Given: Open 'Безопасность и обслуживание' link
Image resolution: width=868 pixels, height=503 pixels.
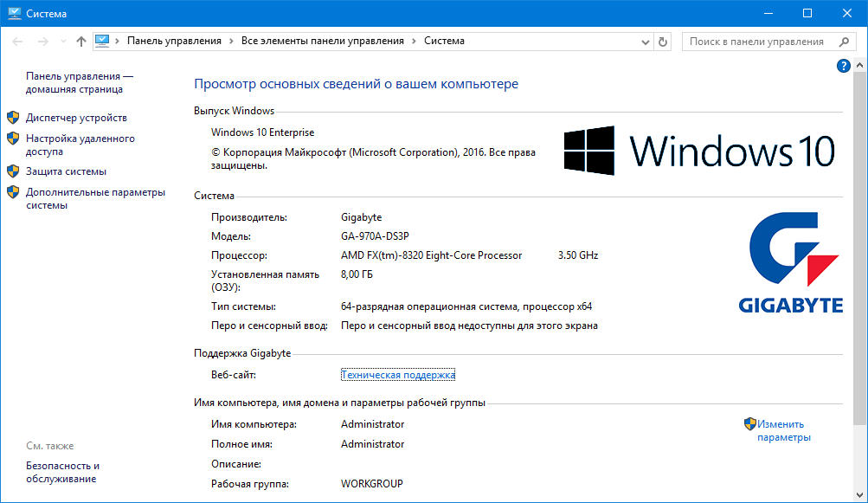Looking at the screenshot, I should click(x=62, y=472).
